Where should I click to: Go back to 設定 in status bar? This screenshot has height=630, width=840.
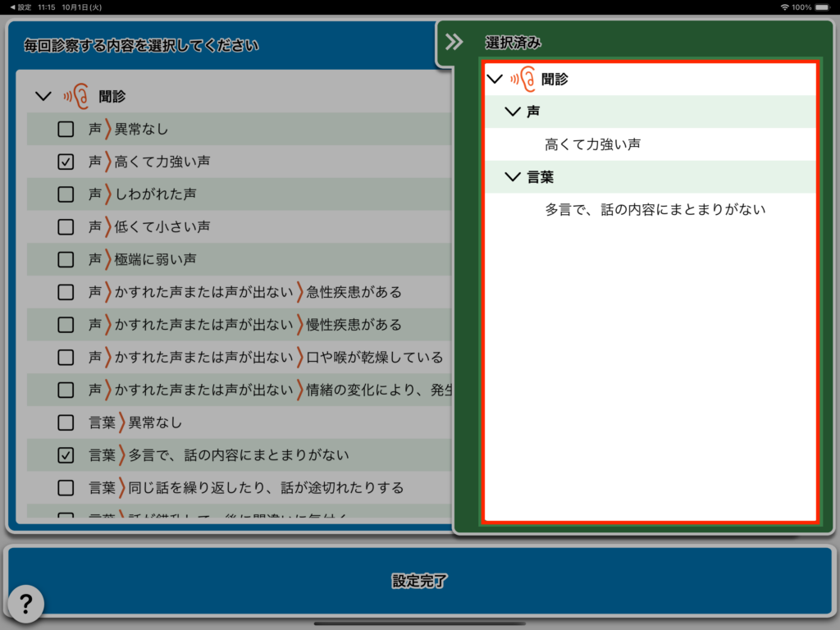20,7
